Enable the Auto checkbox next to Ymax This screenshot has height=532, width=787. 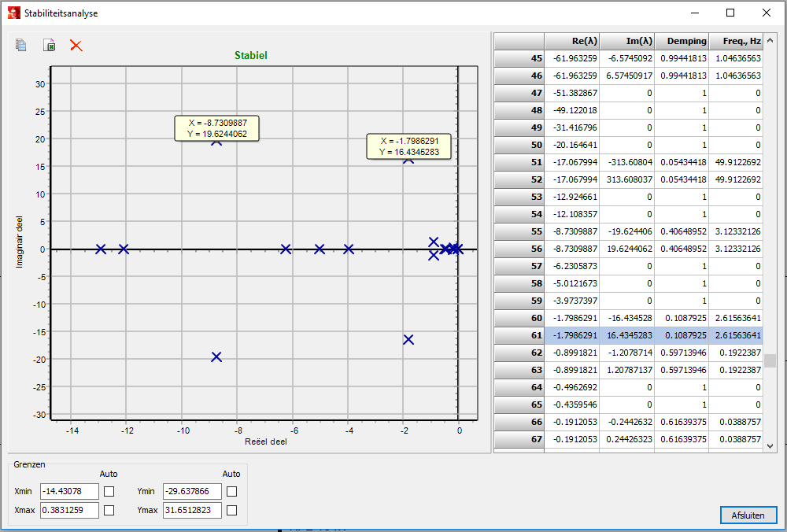(231, 510)
